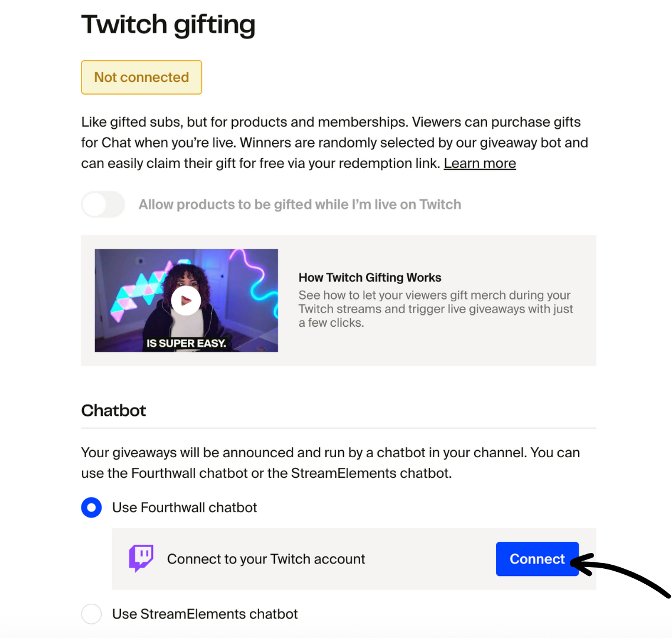Click the Chatbot section header
672x638 pixels.
tap(113, 411)
